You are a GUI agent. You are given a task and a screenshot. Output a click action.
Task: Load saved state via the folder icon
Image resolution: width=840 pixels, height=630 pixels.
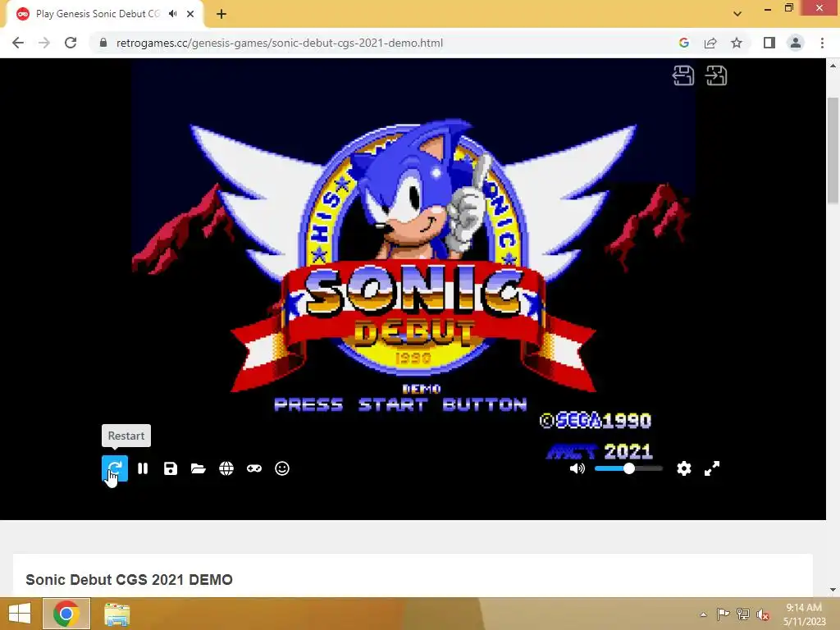click(x=199, y=468)
